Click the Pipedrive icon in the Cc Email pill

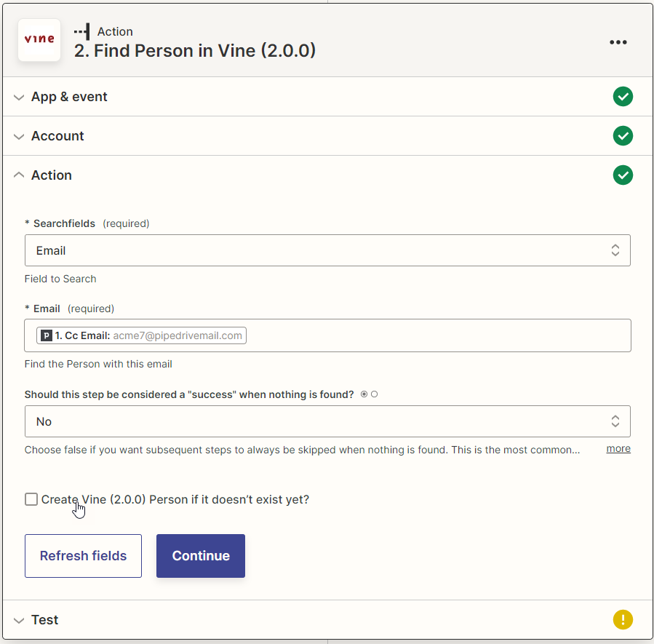point(47,335)
